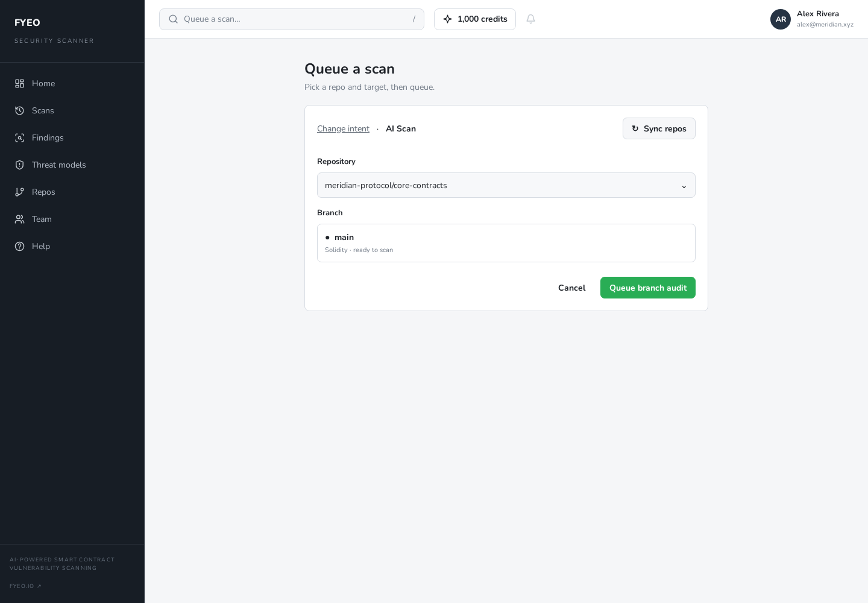Click the AR user avatar
Screen dimensions: 868x603
pos(781,19)
